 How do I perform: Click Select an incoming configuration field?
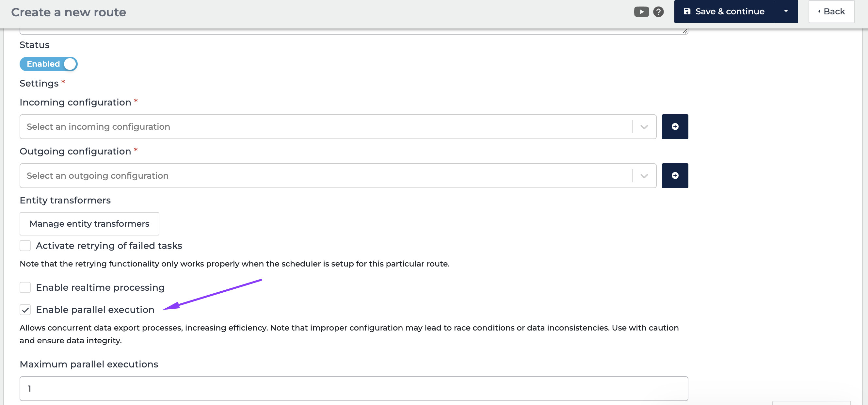[x=324, y=127]
